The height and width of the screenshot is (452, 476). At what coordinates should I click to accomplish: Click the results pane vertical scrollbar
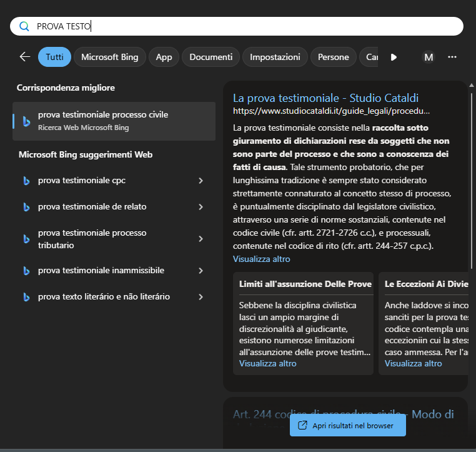click(471, 181)
